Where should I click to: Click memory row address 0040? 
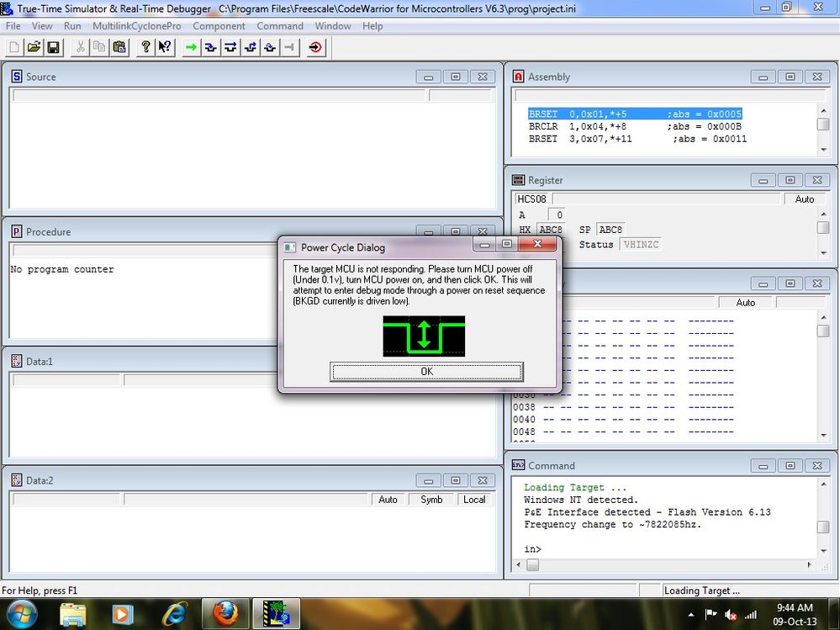[524, 419]
